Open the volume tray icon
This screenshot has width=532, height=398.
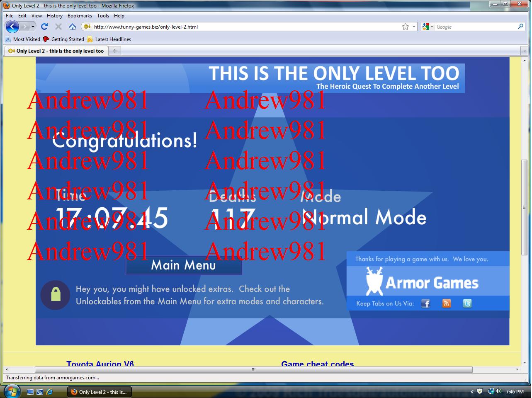point(499,391)
